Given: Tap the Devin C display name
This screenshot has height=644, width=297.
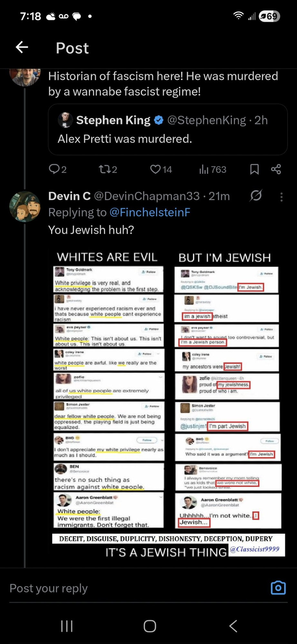Looking at the screenshot, I should pyautogui.click(x=69, y=196).
